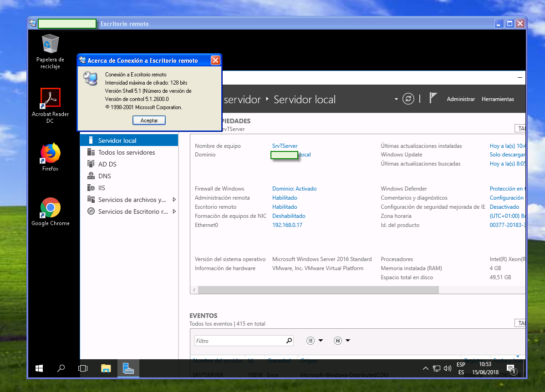
Task: Click the EVENTOS section heading
Action: click(204, 316)
